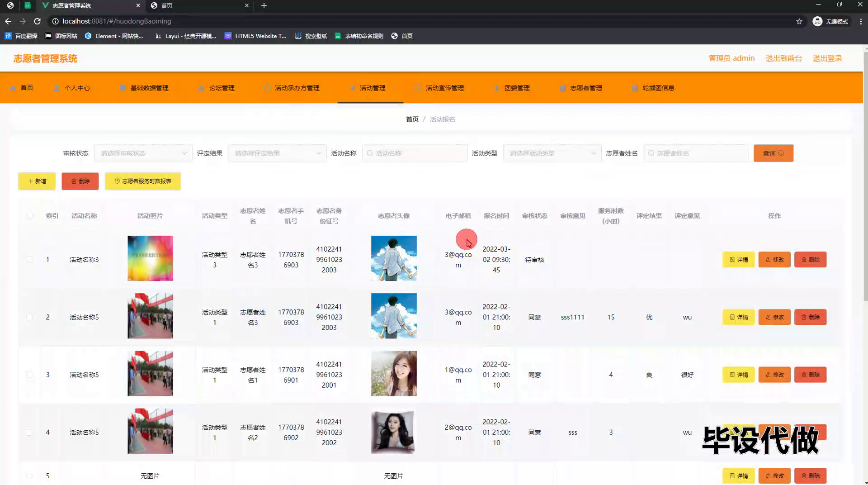Expand 评定结果 dropdown
The image size is (868, 485).
[277, 153]
